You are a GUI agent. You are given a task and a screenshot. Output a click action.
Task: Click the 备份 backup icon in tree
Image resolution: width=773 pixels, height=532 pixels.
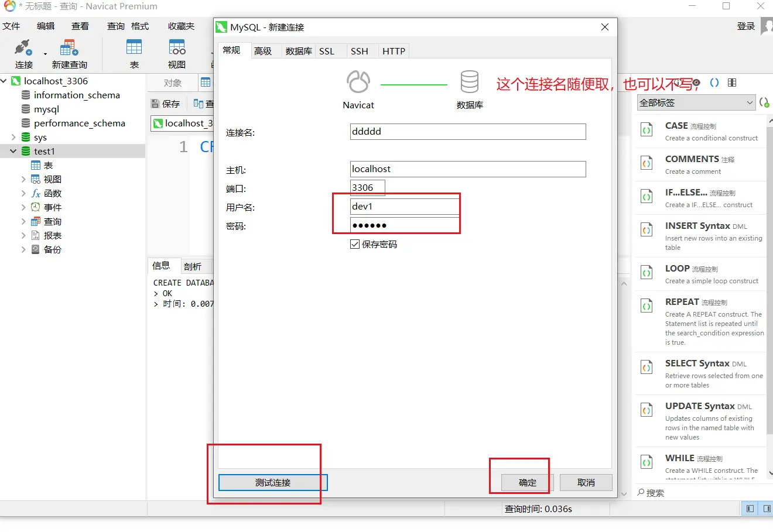(36, 249)
